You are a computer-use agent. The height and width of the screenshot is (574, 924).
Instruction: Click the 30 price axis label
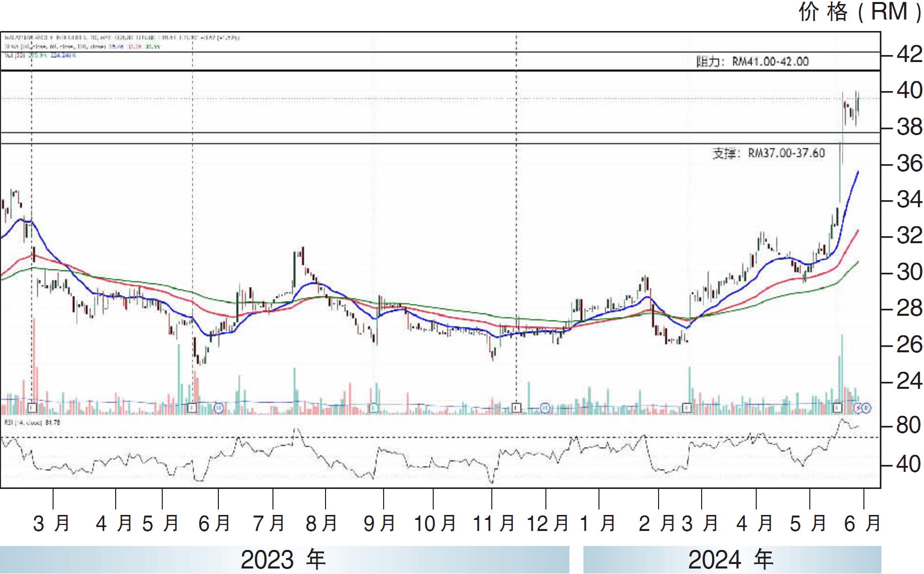click(909, 272)
